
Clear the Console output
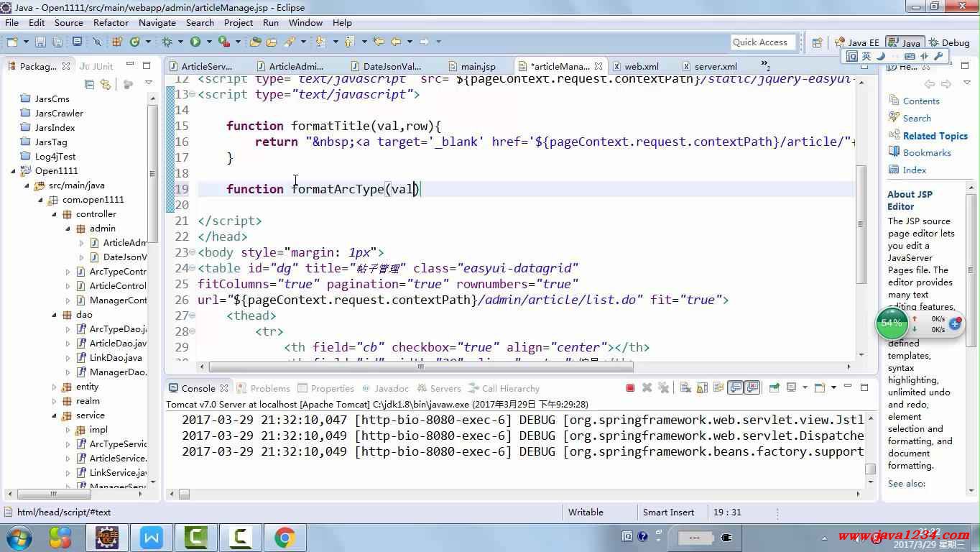coord(684,388)
